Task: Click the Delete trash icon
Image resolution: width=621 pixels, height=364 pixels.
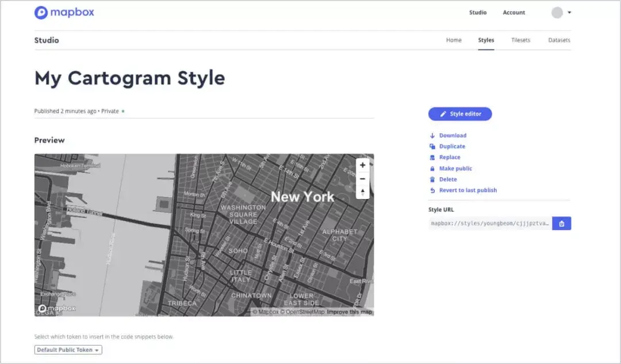Action: [x=432, y=179]
